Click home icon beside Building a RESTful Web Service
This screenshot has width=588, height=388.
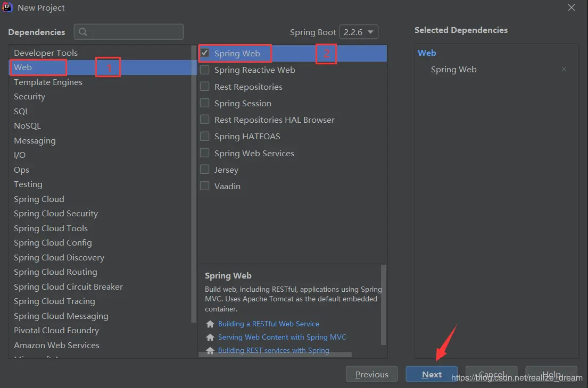(x=210, y=324)
